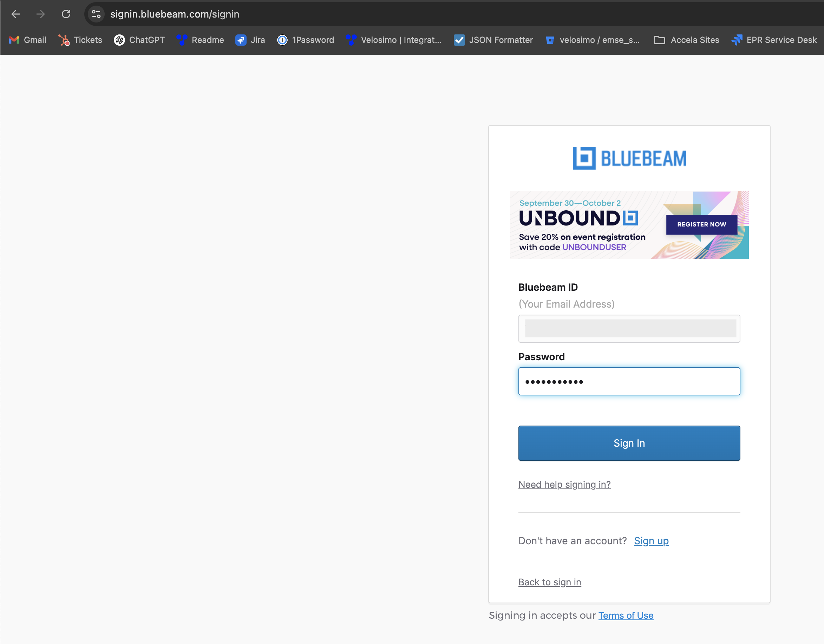Open the 1Password bookmark

pyautogui.click(x=306, y=40)
